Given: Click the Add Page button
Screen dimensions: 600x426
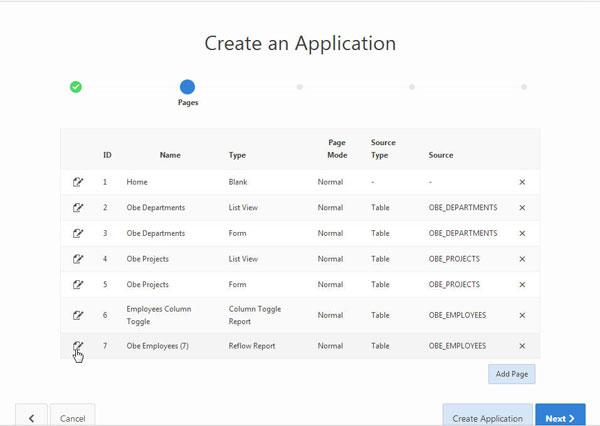Looking at the screenshot, I should click(512, 374).
